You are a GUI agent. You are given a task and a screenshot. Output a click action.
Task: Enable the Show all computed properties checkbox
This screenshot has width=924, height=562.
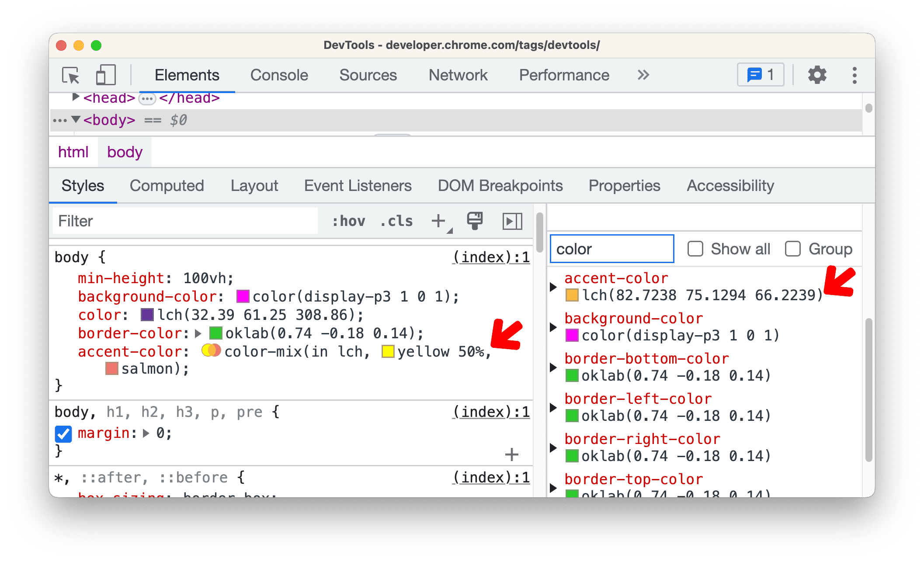(694, 250)
